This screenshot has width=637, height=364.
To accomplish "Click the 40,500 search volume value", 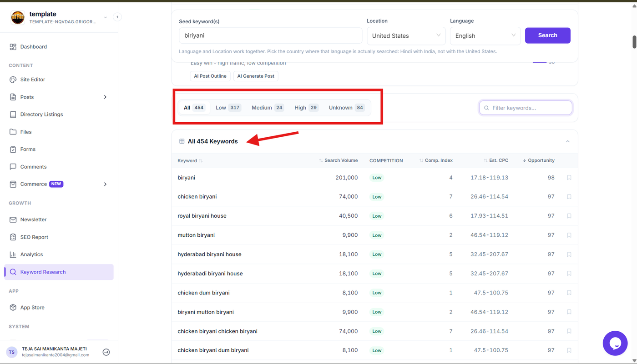I will 349,216.
